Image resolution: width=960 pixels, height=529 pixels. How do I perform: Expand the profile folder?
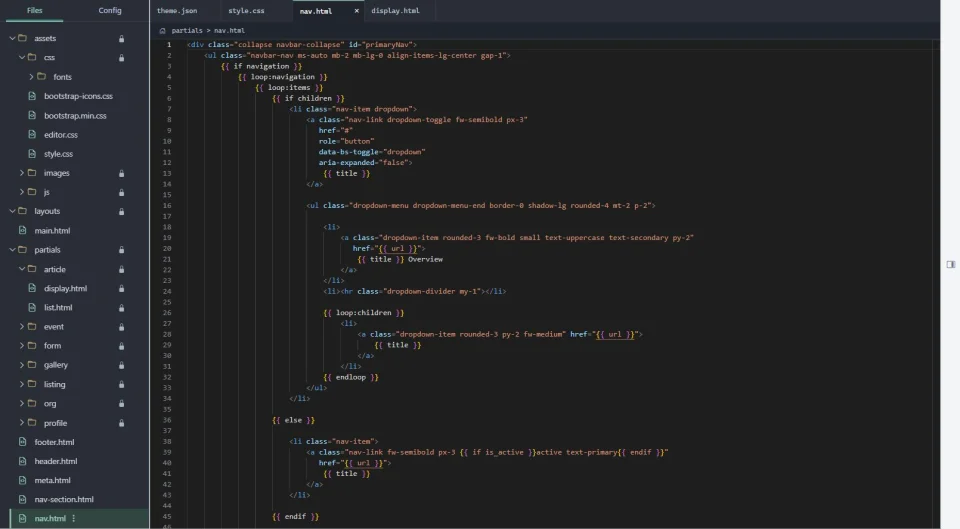22,422
